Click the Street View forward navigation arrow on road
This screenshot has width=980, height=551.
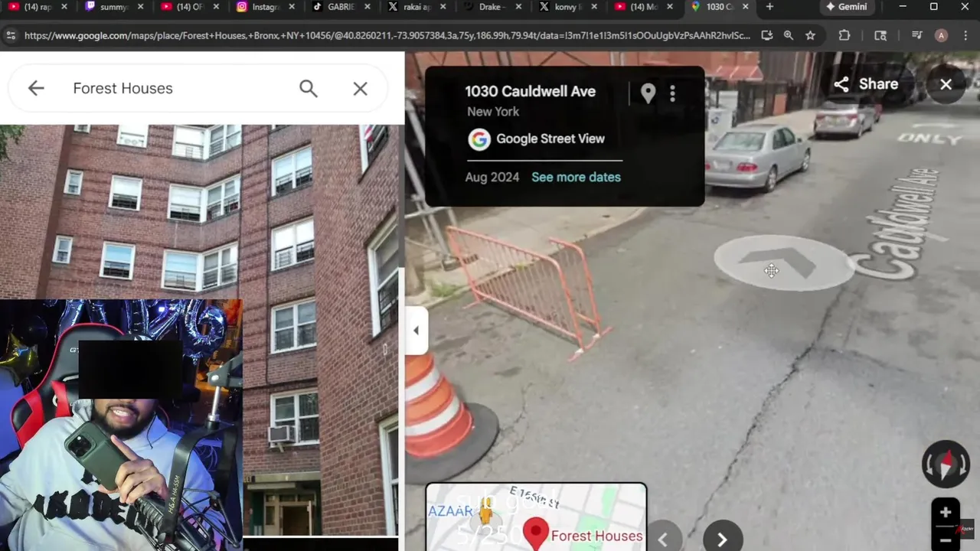coord(782,262)
